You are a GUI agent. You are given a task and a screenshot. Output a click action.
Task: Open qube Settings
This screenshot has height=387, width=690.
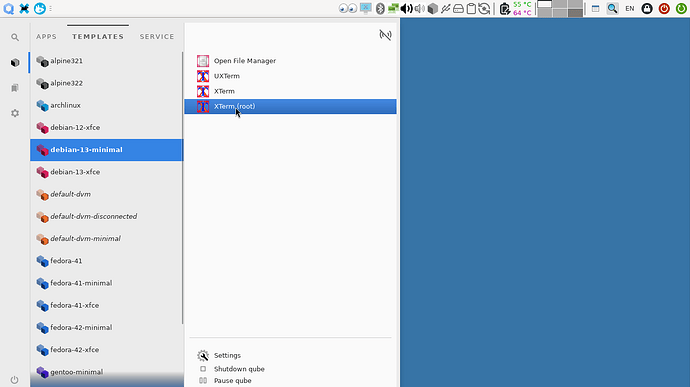point(290,355)
